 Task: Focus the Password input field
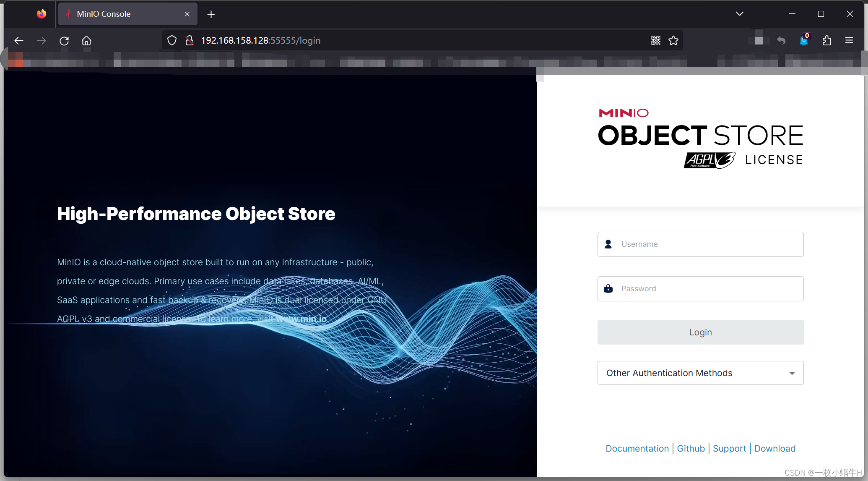click(x=700, y=289)
